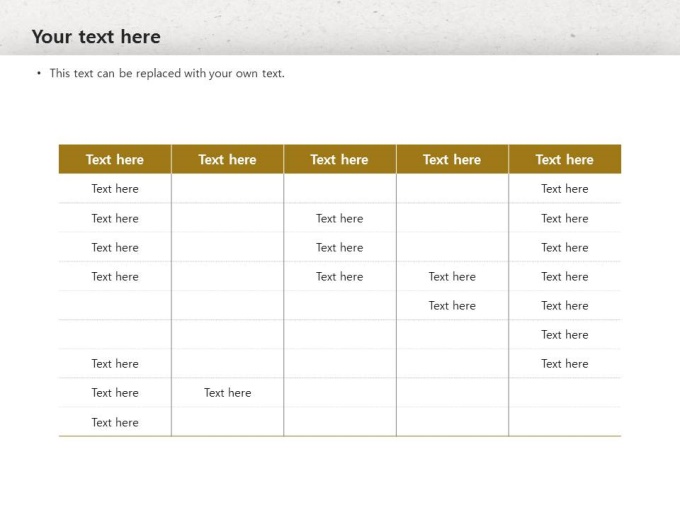Click the only body text in second column

pyautogui.click(x=227, y=393)
